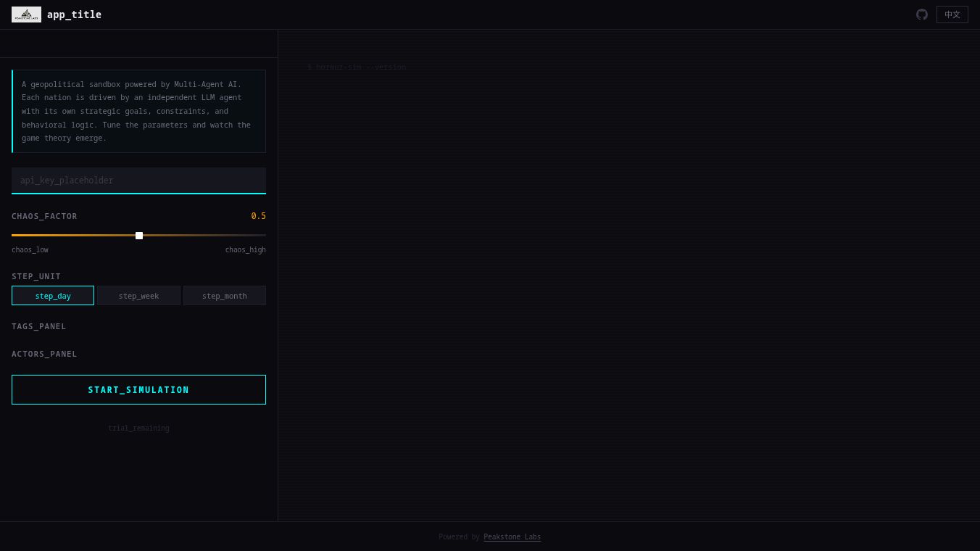
Task: Select the step_day unit option
Action: [53, 296]
